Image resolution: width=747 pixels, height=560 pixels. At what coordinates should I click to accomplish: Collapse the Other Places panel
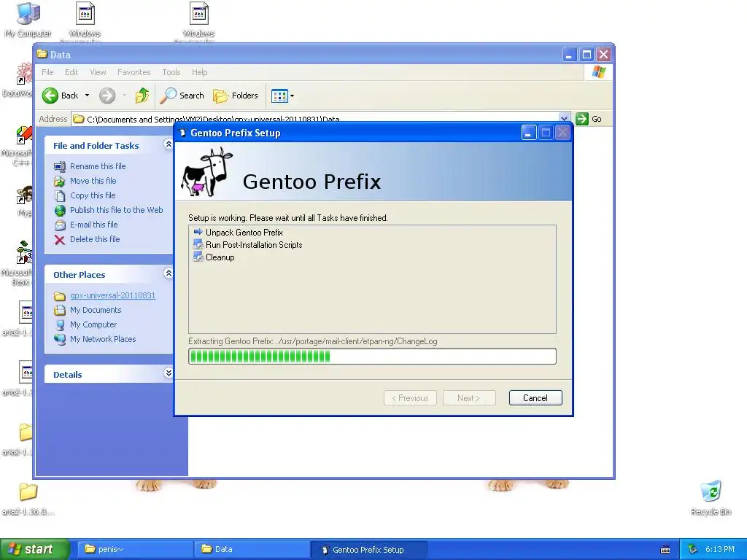(x=169, y=273)
